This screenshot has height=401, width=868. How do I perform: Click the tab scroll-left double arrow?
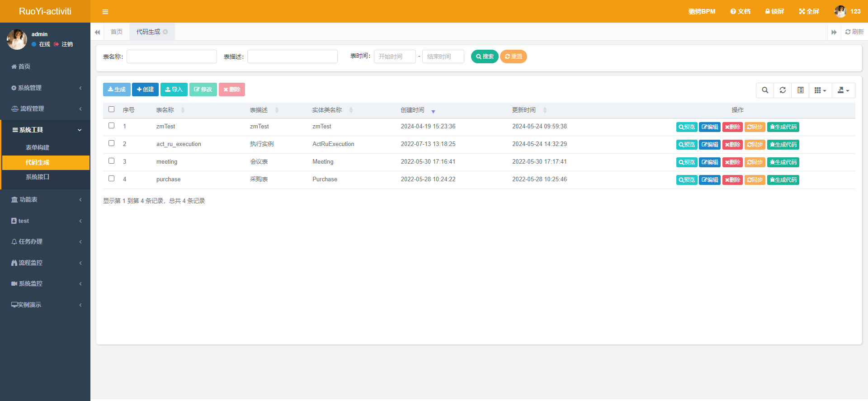(97, 32)
